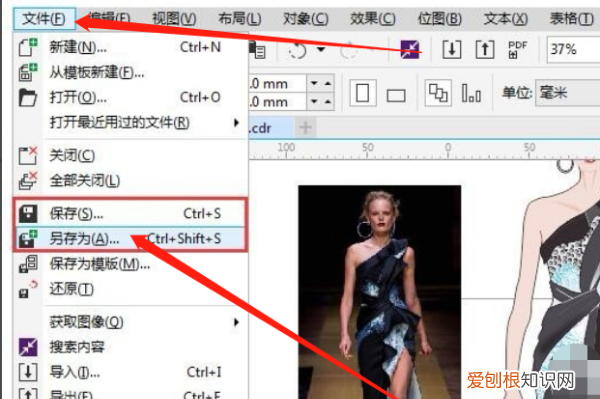Open the 表格(T) menu
Screen dimensions: 600x399
click(572, 18)
